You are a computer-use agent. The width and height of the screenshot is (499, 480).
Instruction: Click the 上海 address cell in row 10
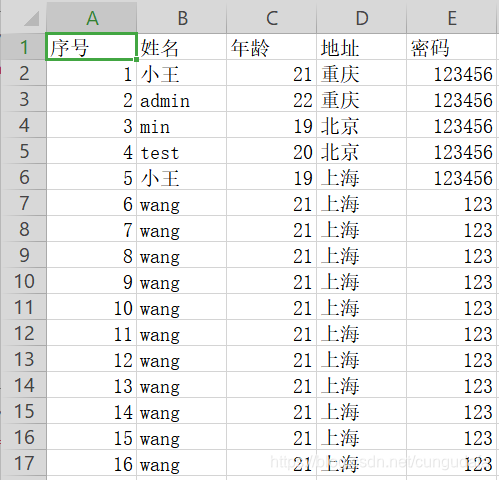tap(362, 281)
